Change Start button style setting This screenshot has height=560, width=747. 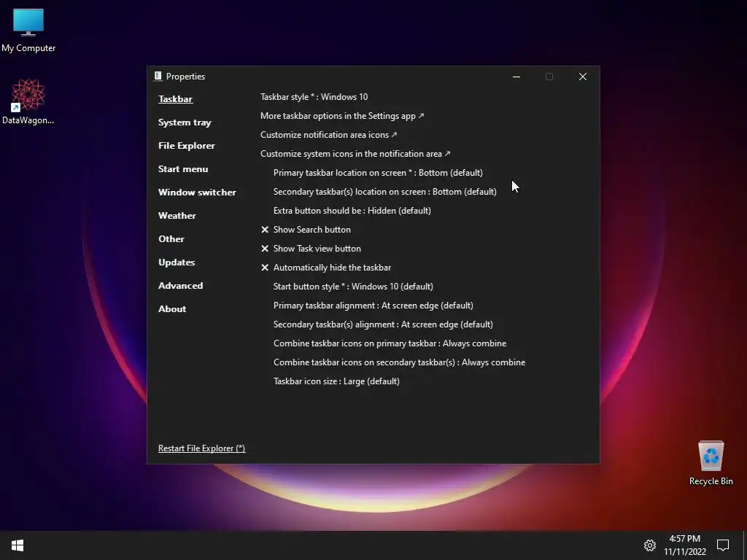point(353,287)
